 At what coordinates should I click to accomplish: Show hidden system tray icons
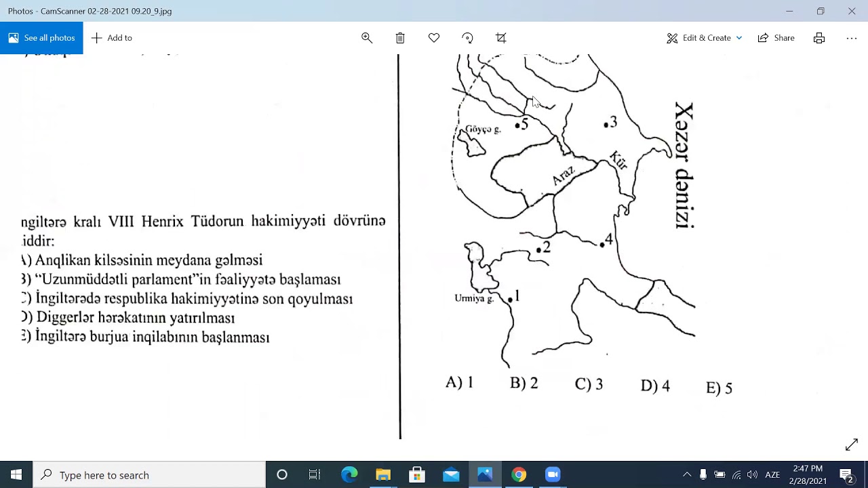(x=687, y=474)
